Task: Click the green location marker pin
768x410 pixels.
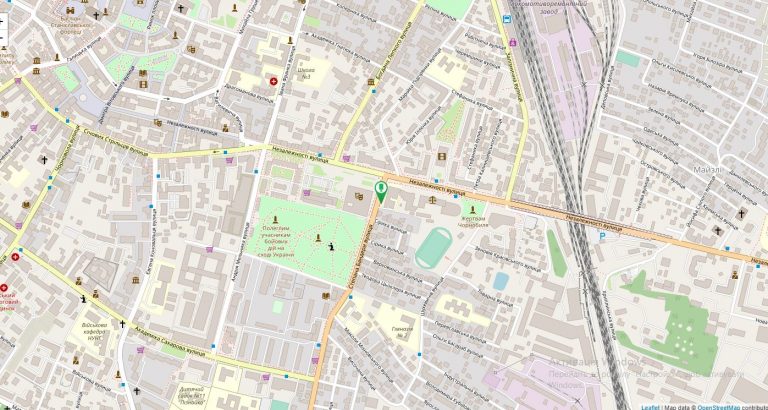Action: click(x=380, y=190)
